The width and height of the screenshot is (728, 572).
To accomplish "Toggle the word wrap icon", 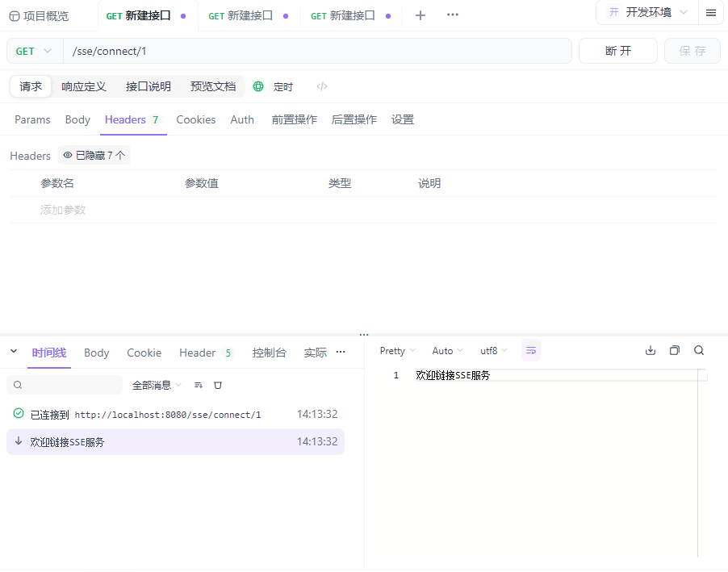I will (531, 350).
